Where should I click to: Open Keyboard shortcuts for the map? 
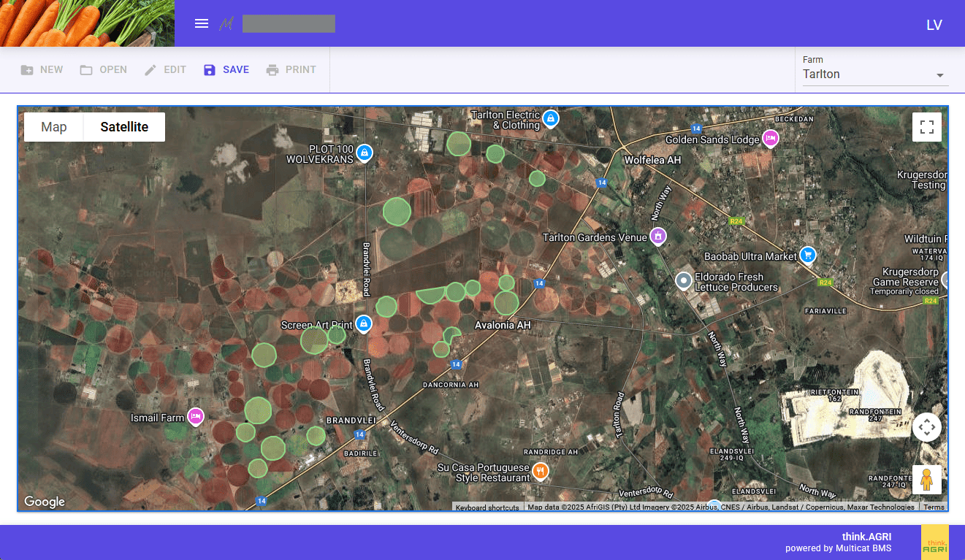point(487,507)
